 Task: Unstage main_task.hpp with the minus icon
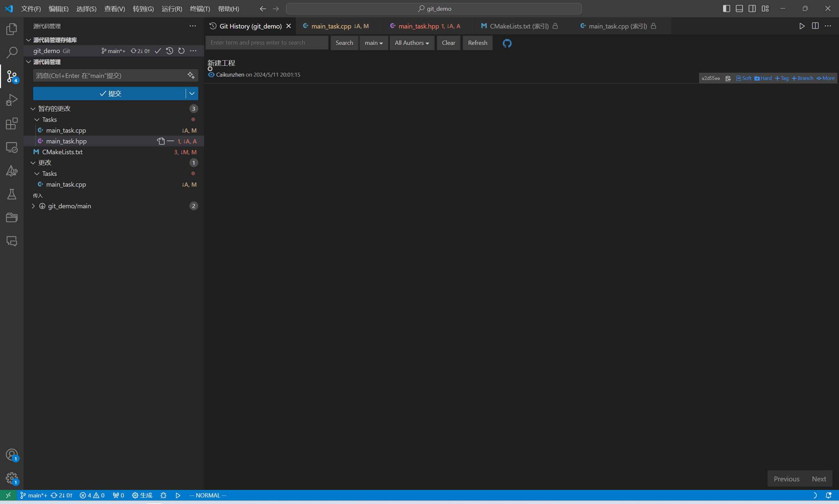171,141
